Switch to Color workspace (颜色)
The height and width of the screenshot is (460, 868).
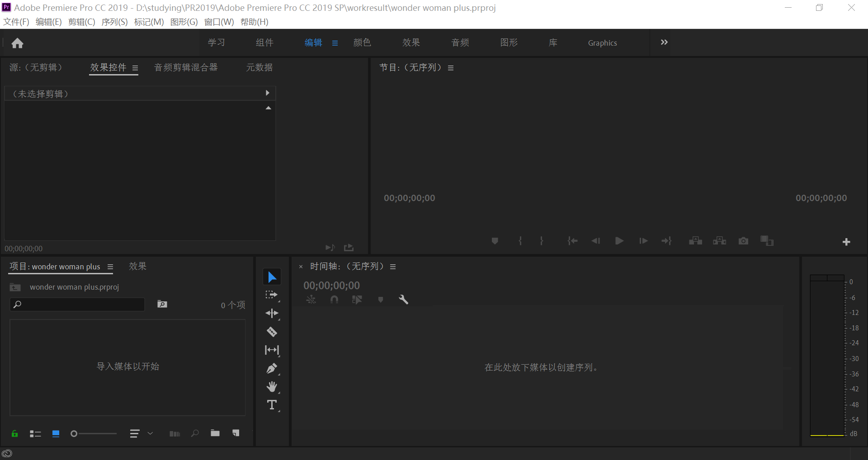tap(362, 42)
